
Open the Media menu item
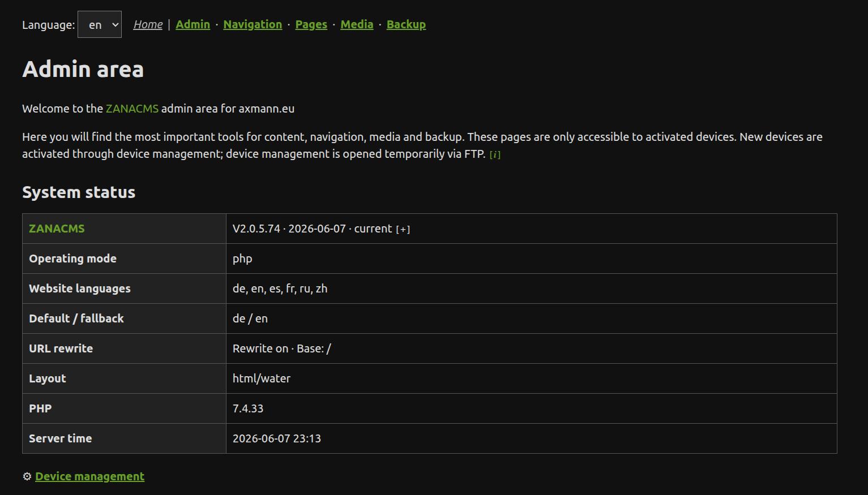tap(357, 24)
